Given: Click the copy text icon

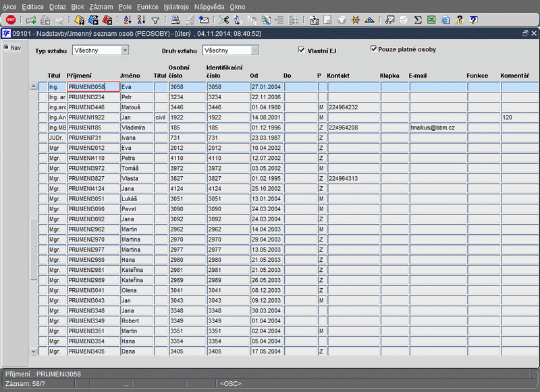Looking at the screenshot, I should [x=238, y=20].
